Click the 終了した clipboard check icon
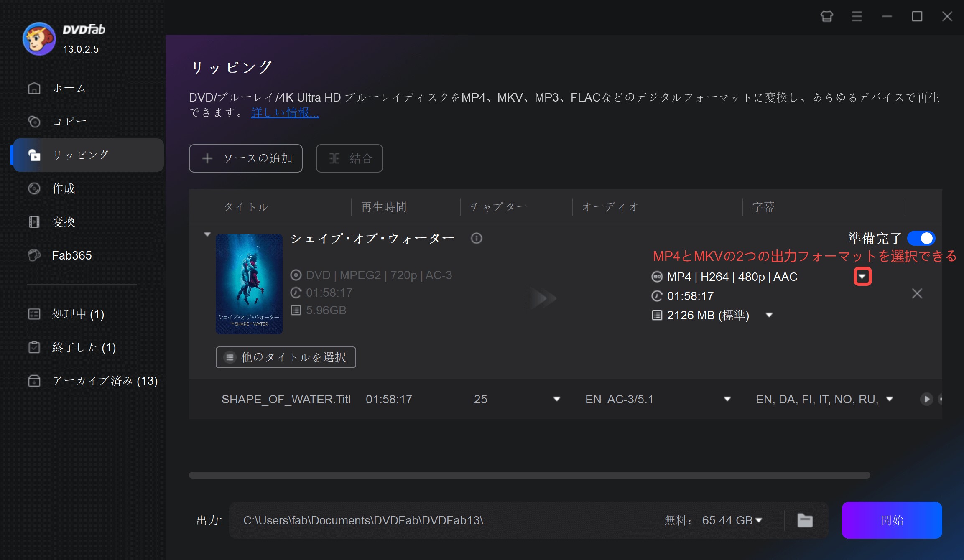This screenshot has height=560, width=964. coord(34,347)
